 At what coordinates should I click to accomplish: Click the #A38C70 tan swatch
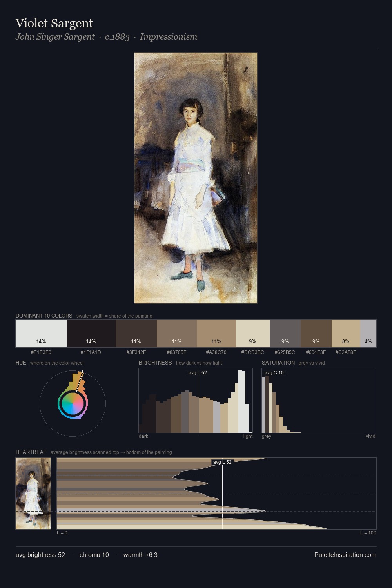coord(216,334)
